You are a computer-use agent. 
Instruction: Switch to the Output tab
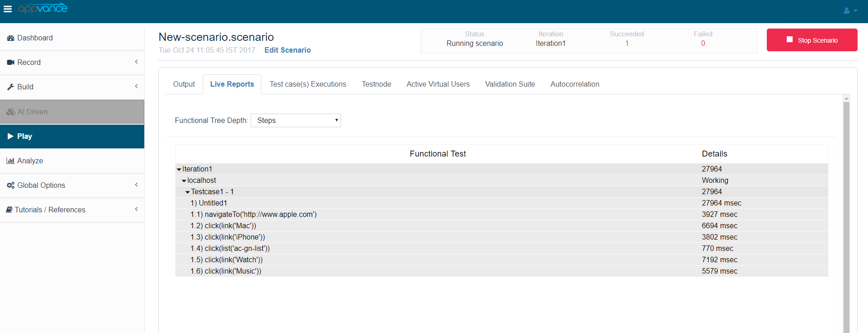pos(184,84)
